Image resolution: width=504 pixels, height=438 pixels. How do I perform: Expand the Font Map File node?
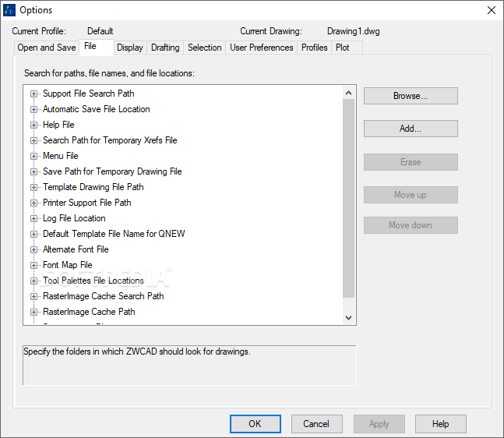click(33, 265)
